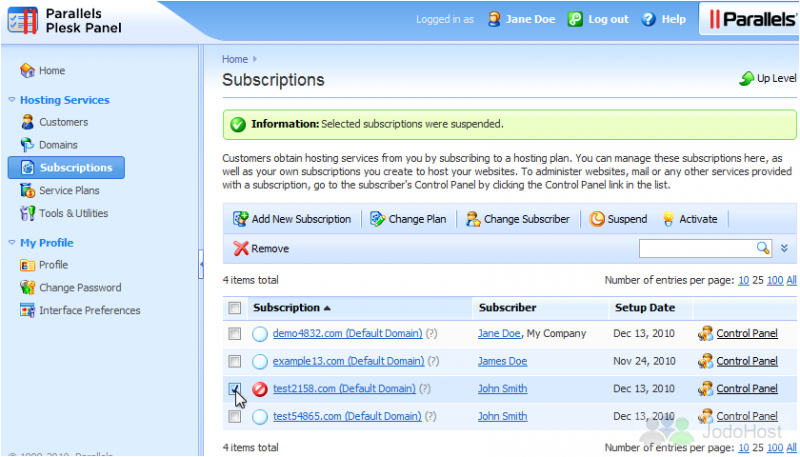Click the (?) hint next to test54865.com
The image size is (800, 457).
tap(431, 416)
